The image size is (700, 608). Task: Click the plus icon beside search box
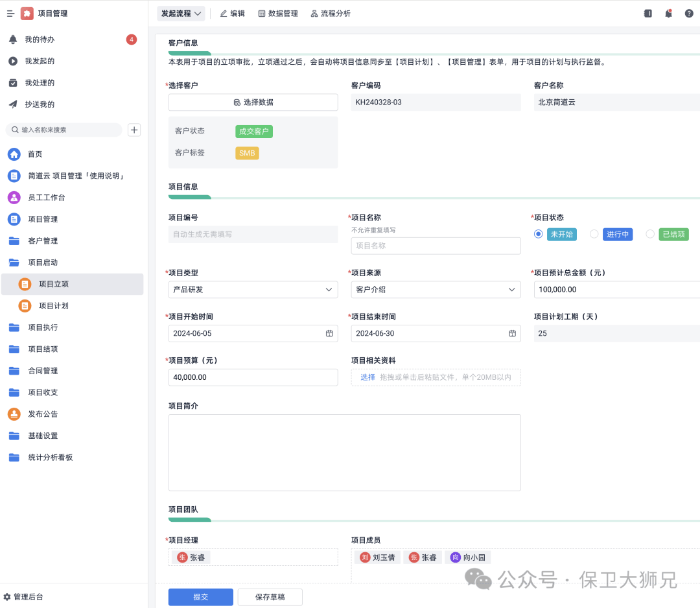pos(134,130)
